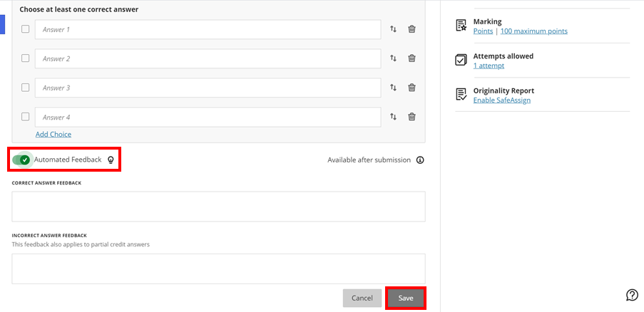Mark Answer 1 as correct
This screenshot has width=644, height=312.
coord(26,29)
